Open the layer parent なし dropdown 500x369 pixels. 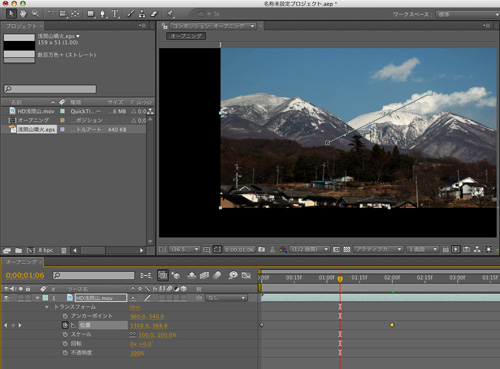click(x=227, y=298)
